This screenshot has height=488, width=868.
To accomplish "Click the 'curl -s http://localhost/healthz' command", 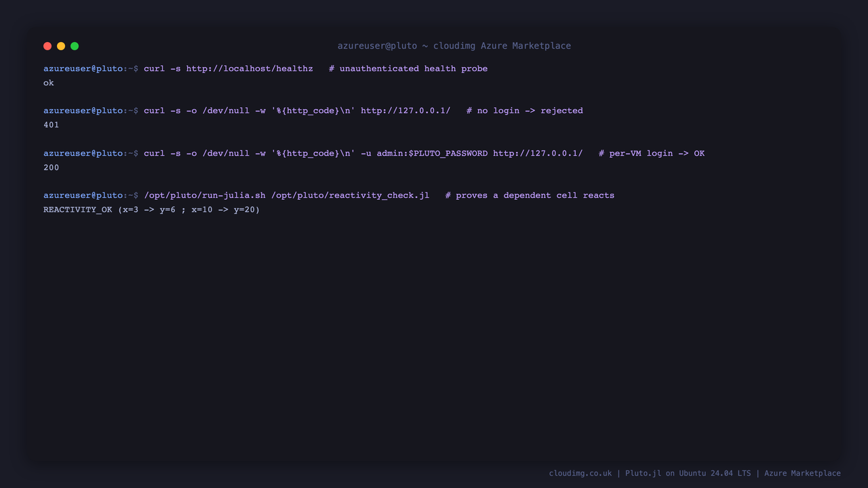I will (x=229, y=68).
